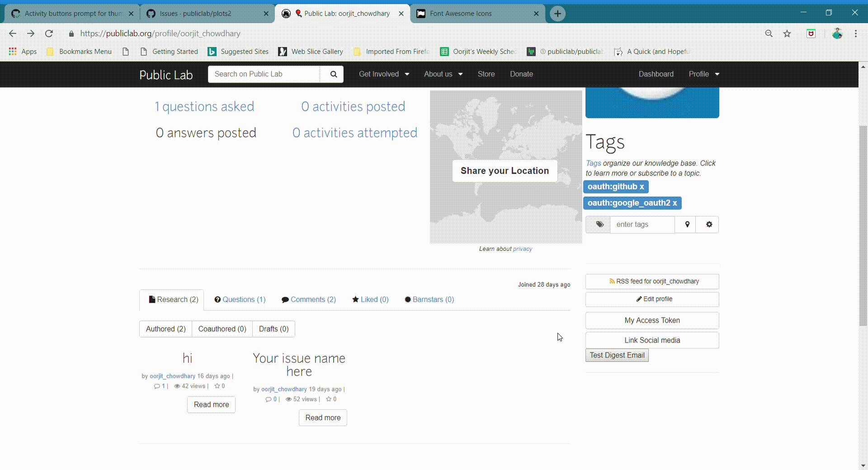The width and height of the screenshot is (868, 470).
Task: Open the Donate nav link
Action: [521, 74]
